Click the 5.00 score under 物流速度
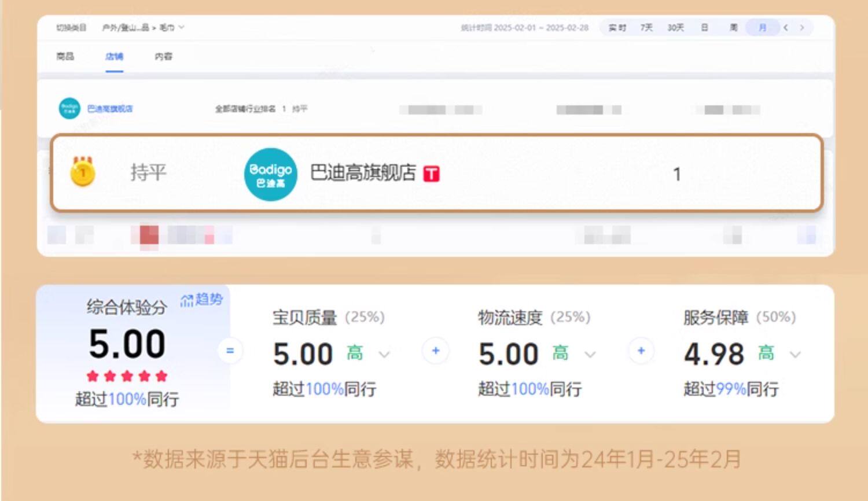The image size is (868, 501). pyautogui.click(x=509, y=353)
